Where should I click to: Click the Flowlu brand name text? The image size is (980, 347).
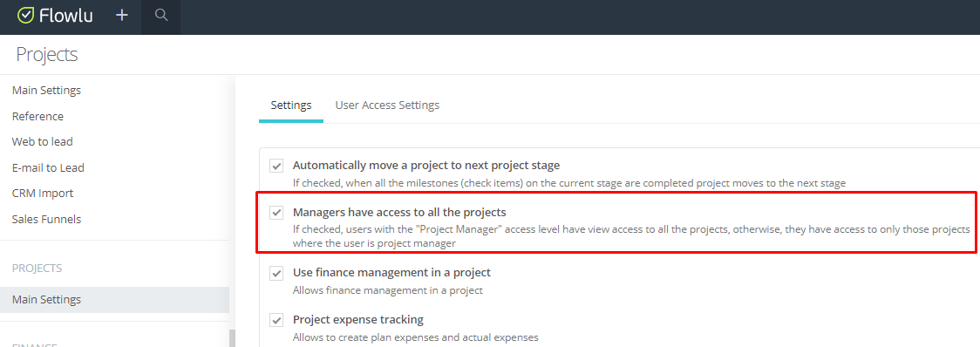pos(65,16)
